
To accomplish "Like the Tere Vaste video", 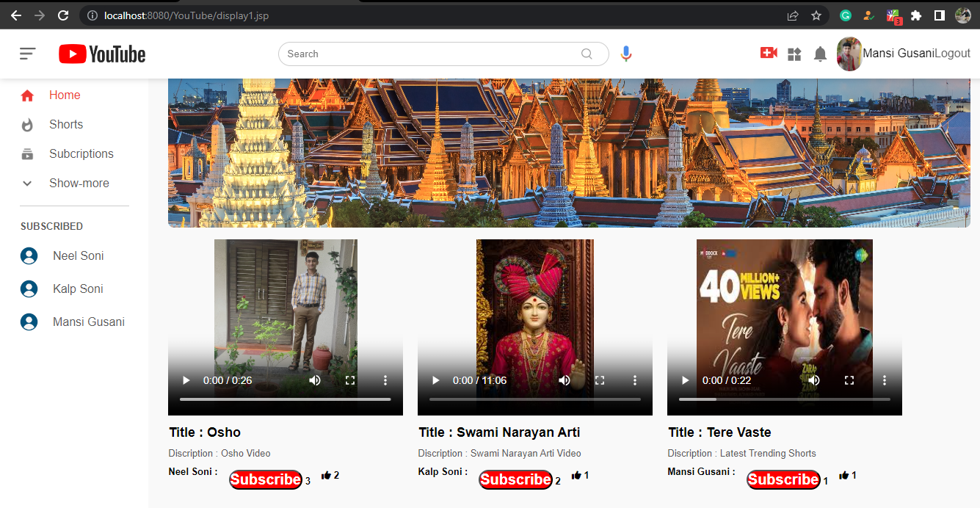I will tap(843, 475).
